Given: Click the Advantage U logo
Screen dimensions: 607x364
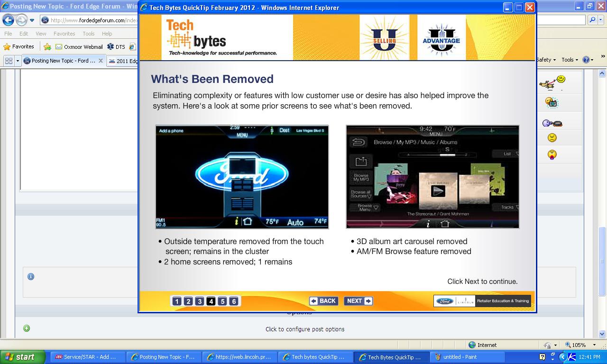Looking at the screenshot, I should [441, 37].
